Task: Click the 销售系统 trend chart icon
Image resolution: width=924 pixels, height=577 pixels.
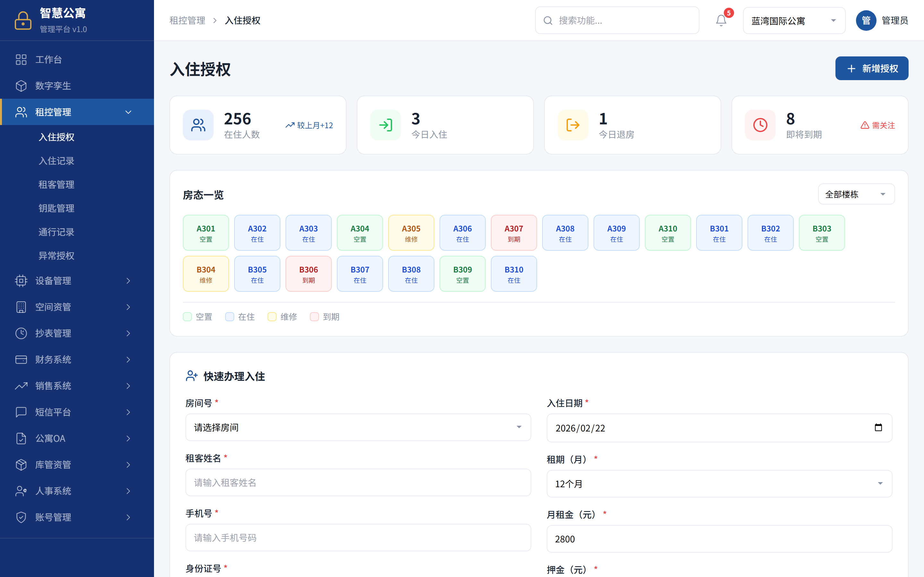Action: pyautogui.click(x=21, y=386)
